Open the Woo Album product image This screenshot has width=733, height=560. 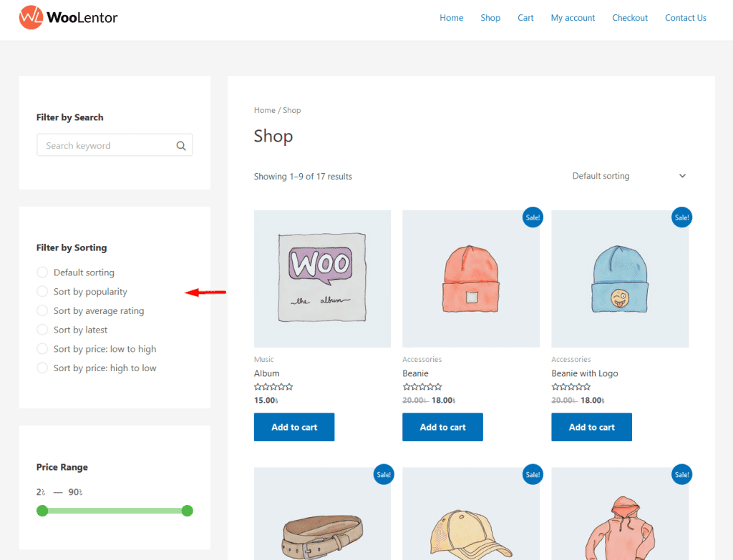tap(322, 278)
